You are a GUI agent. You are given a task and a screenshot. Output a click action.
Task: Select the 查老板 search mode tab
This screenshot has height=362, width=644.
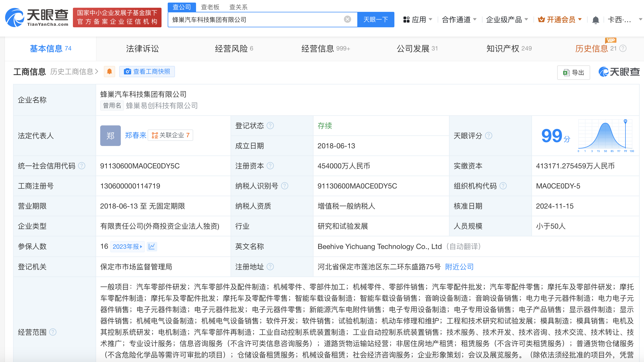tap(210, 7)
